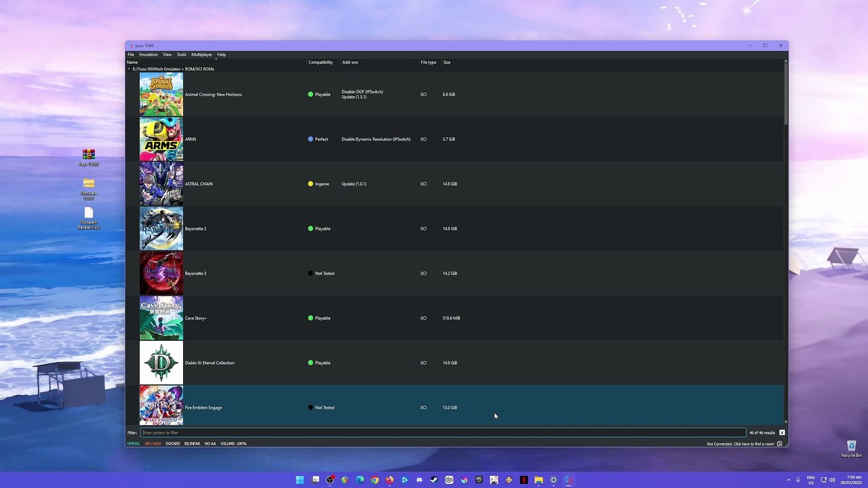
Task: Switch the ENG US input language
Action: pyautogui.click(x=810, y=480)
